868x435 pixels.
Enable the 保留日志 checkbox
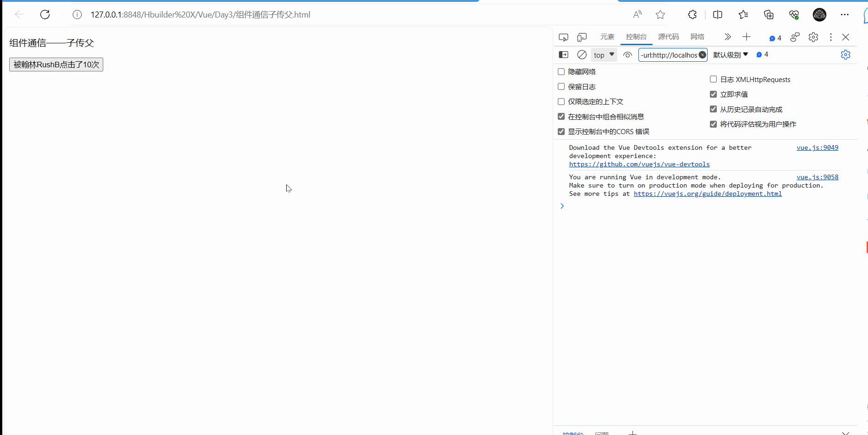[x=561, y=87]
